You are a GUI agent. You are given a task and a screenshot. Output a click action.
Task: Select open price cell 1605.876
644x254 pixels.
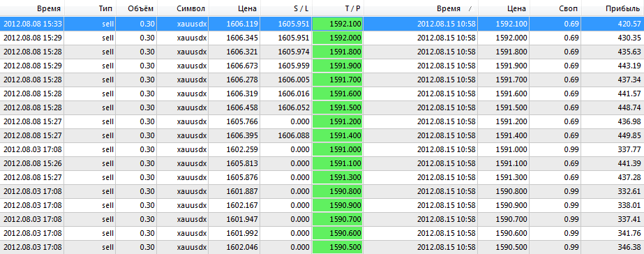pyautogui.click(x=234, y=177)
